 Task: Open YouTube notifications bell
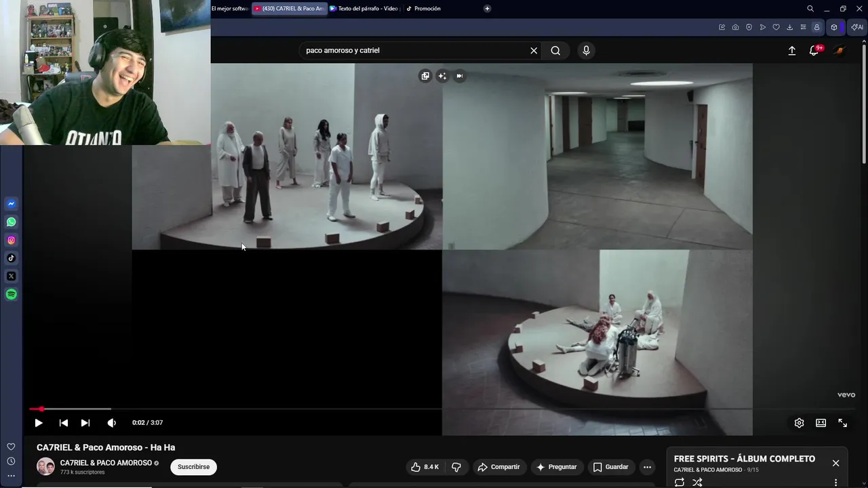point(814,51)
